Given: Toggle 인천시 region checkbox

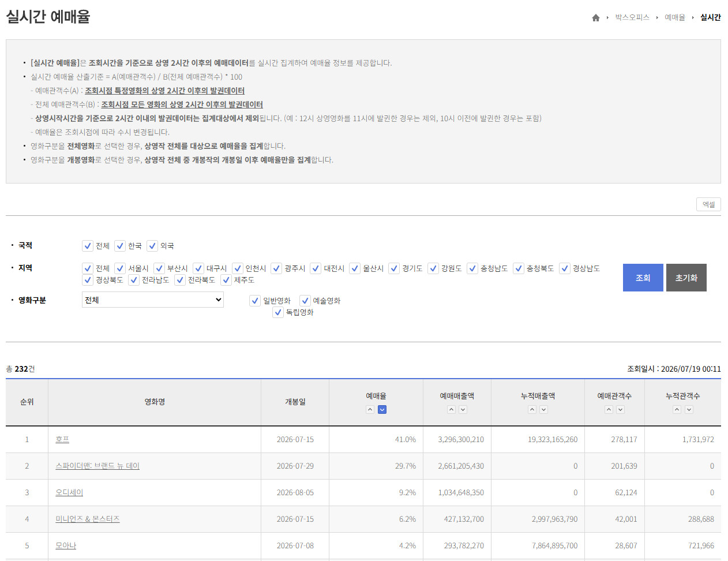Looking at the screenshot, I should pyautogui.click(x=238, y=268).
